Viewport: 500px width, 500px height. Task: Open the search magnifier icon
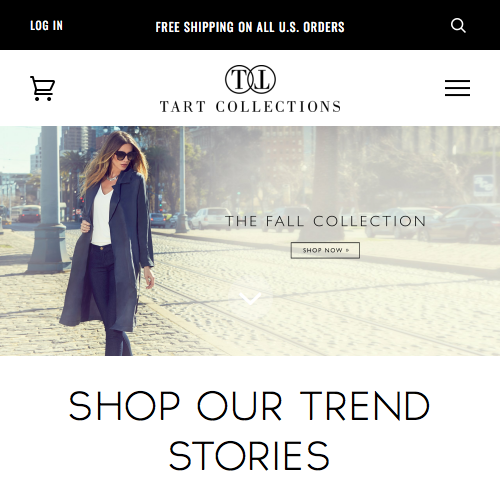point(458,26)
